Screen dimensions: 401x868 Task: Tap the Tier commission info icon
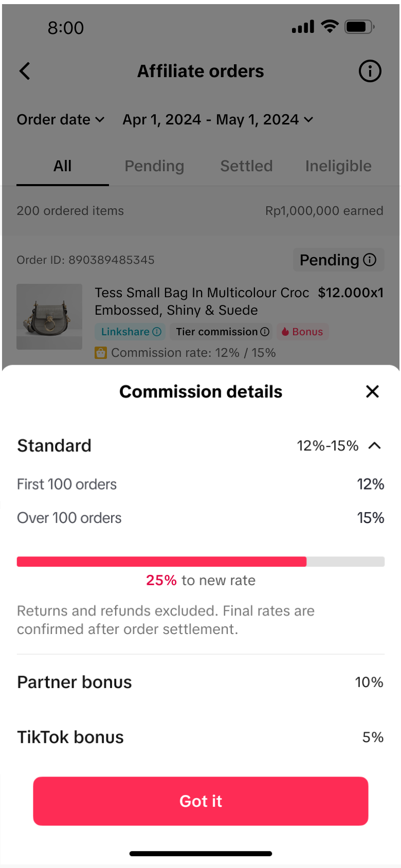265,332
